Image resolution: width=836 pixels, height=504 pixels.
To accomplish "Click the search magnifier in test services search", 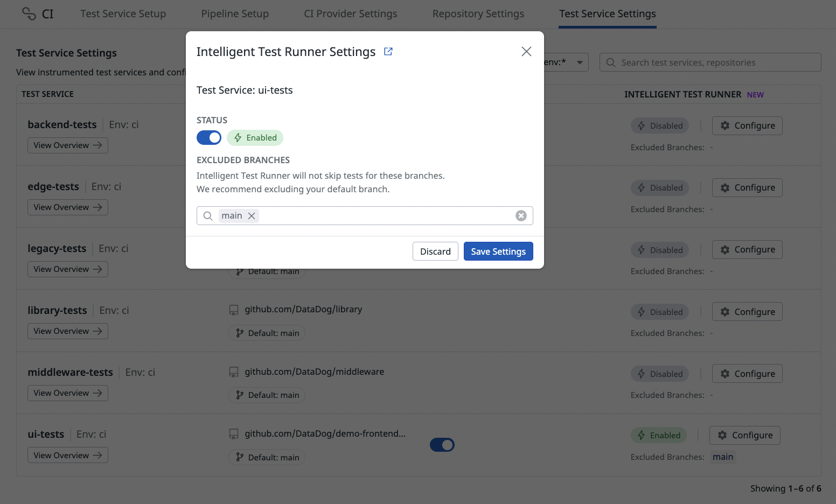I will click(x=611, y=62).
